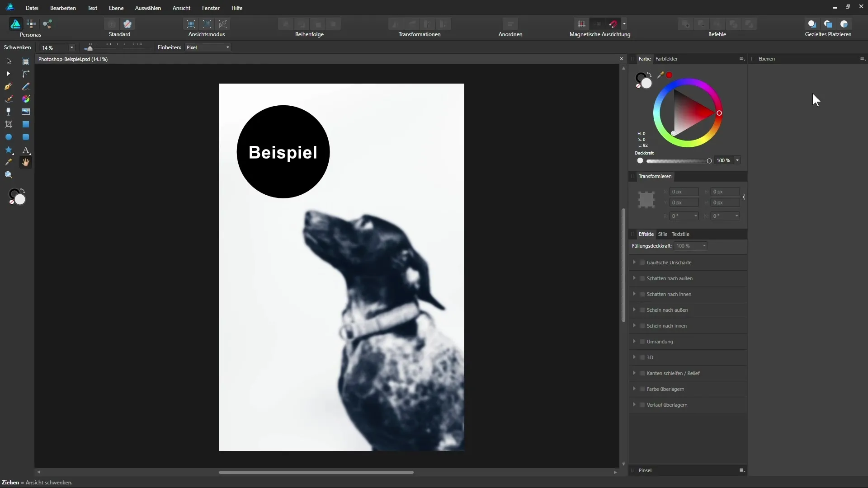Switch to Textstile tab
Image resolution: width=868 pixels, height=488 pixels.
click(680, 234)
